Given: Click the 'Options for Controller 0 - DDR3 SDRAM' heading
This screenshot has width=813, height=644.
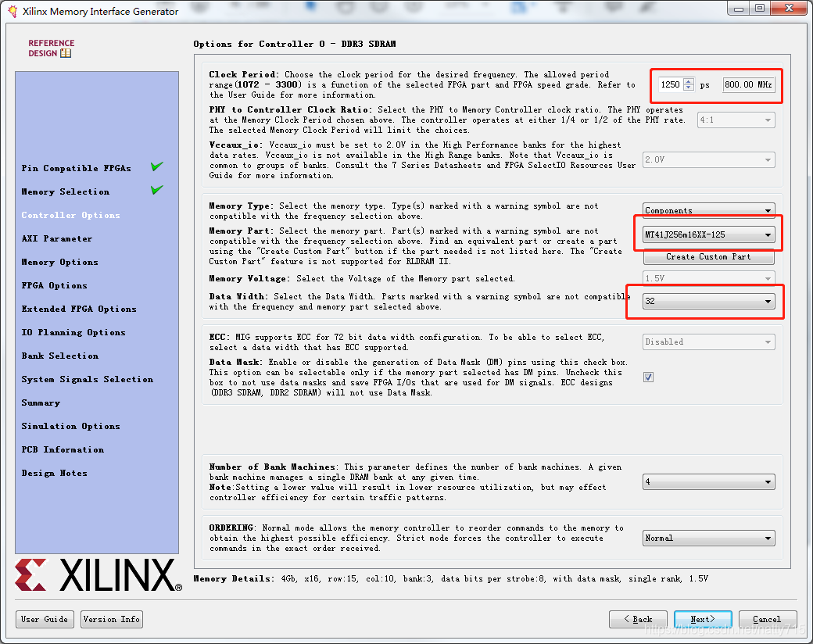Looking at the screenshot, I should coord(295,44).
